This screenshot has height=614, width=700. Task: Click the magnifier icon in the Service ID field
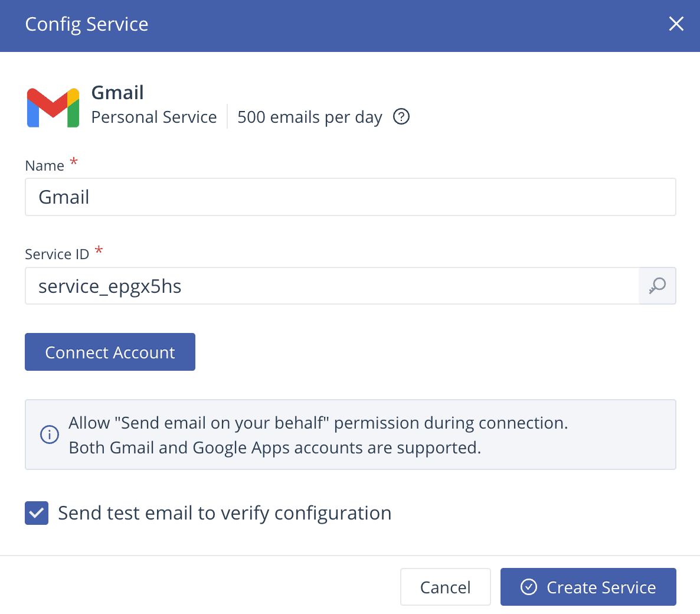coord(657,286)
